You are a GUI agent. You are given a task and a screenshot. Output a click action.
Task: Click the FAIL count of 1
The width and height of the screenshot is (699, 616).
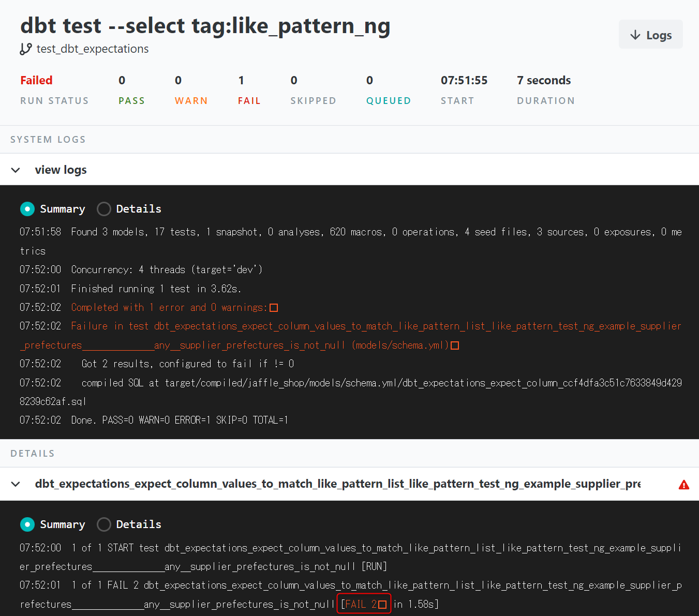(x=241, y=81)
